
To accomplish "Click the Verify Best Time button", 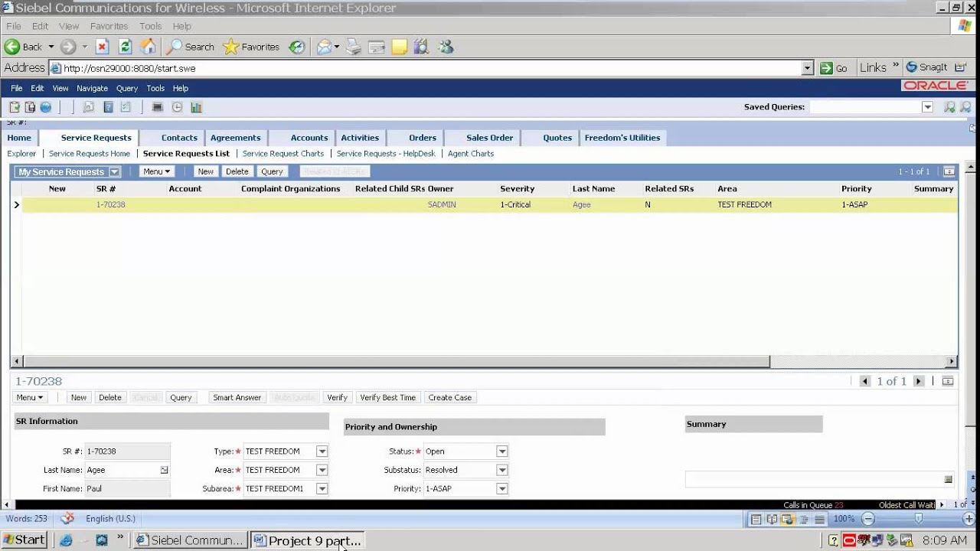I will pos(387,397).
